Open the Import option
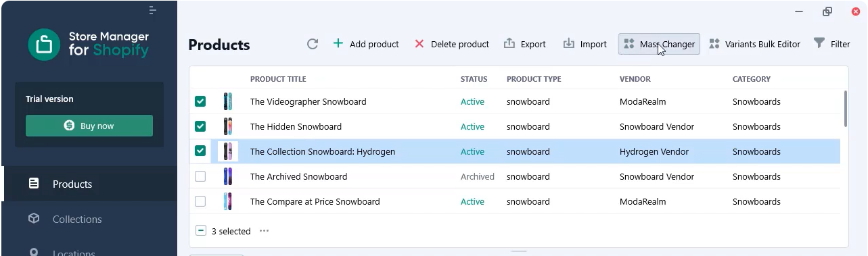Image resolution: width=868 pixels, height=256 pixels. (x=585, y=44)
